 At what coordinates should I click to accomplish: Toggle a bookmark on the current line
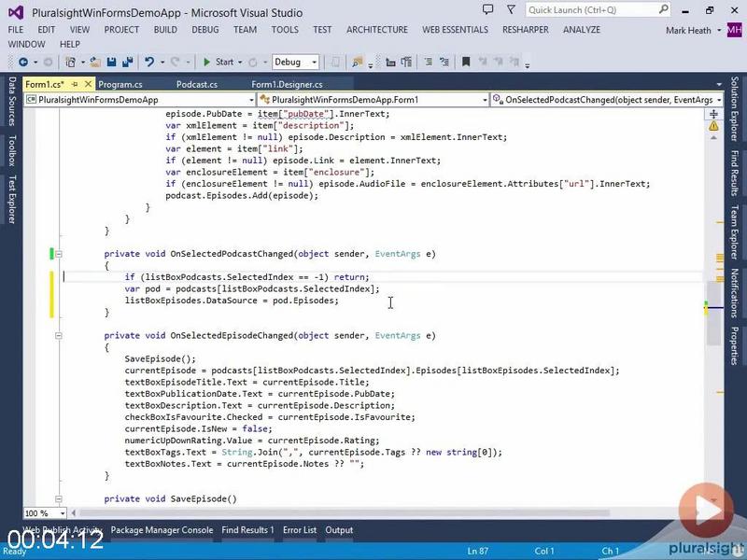click(x=466, y=62)
